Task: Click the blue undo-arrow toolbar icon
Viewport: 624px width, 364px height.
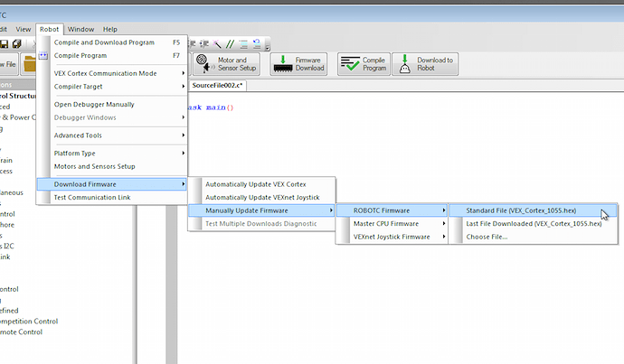Action: (x=257, y=43)
